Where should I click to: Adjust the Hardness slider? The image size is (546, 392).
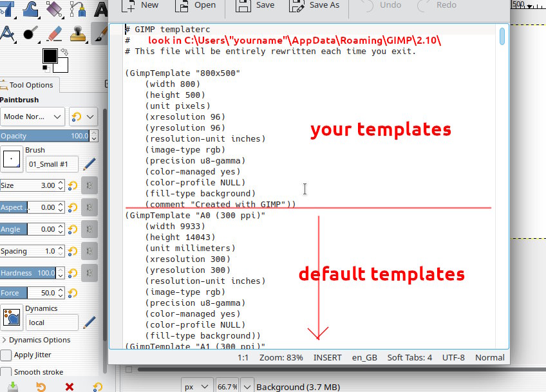28,273
